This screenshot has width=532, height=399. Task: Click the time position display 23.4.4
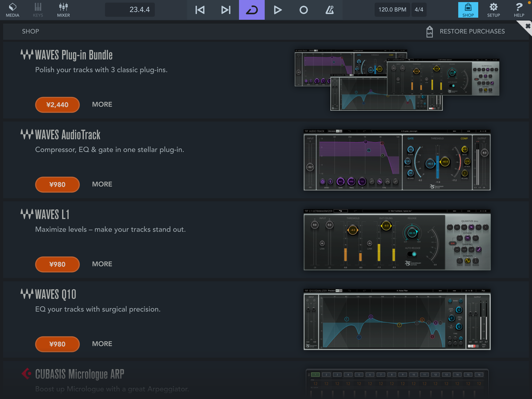coord(140,10)
